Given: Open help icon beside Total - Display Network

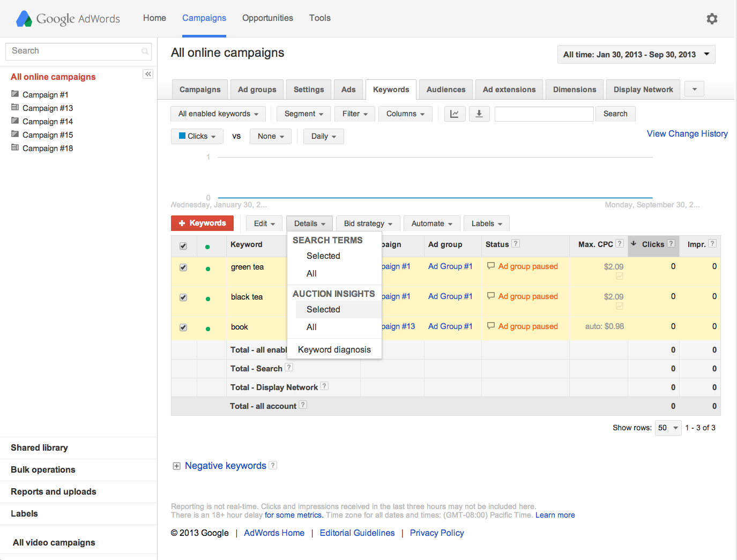Looking at the screenshot, I should [324, 386].
